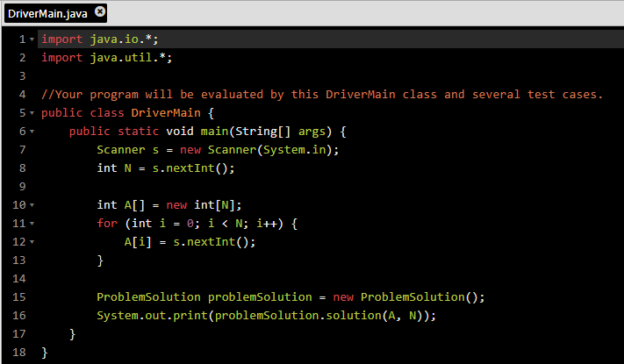Click 'int N = s.nextInt();' text
Image resolution: width=624 pixels, height=364 pixels.
click(x=166, y=168)
